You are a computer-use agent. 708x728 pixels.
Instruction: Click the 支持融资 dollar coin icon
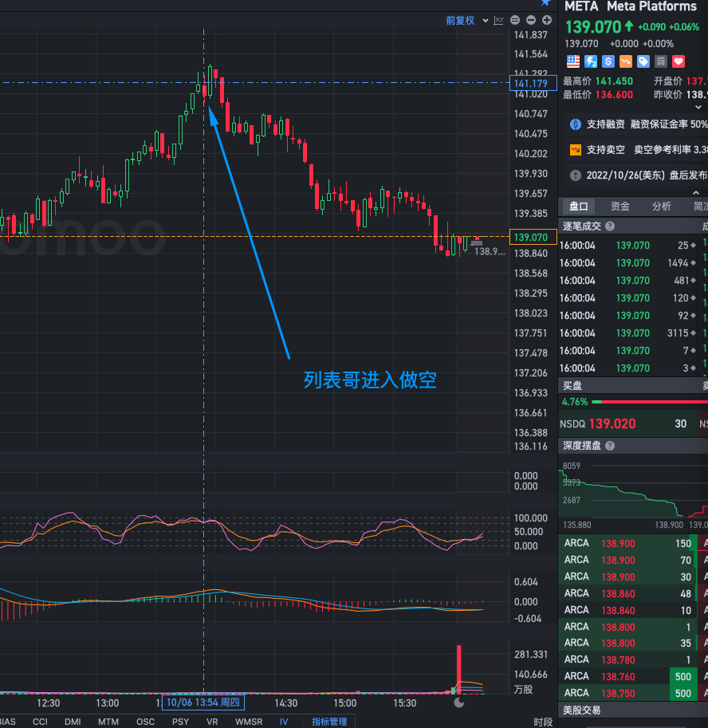pyautogui.click(x=575, y=124)
